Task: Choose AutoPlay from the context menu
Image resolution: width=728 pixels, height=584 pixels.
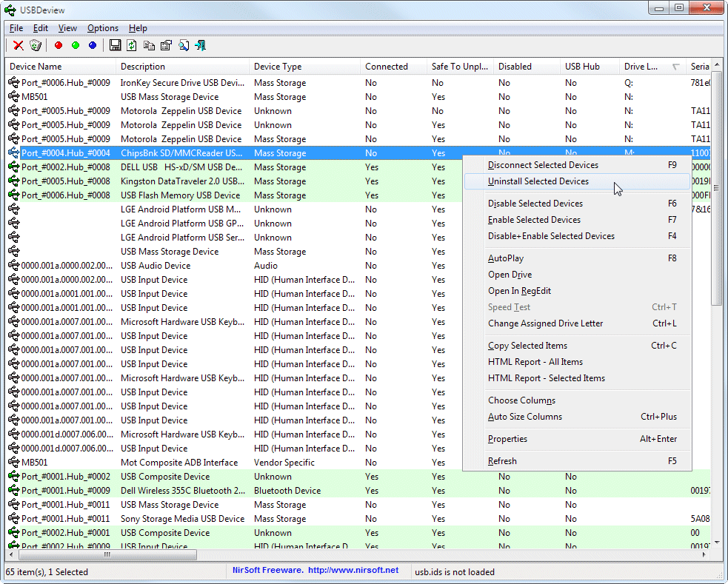Action: point(577,258)
